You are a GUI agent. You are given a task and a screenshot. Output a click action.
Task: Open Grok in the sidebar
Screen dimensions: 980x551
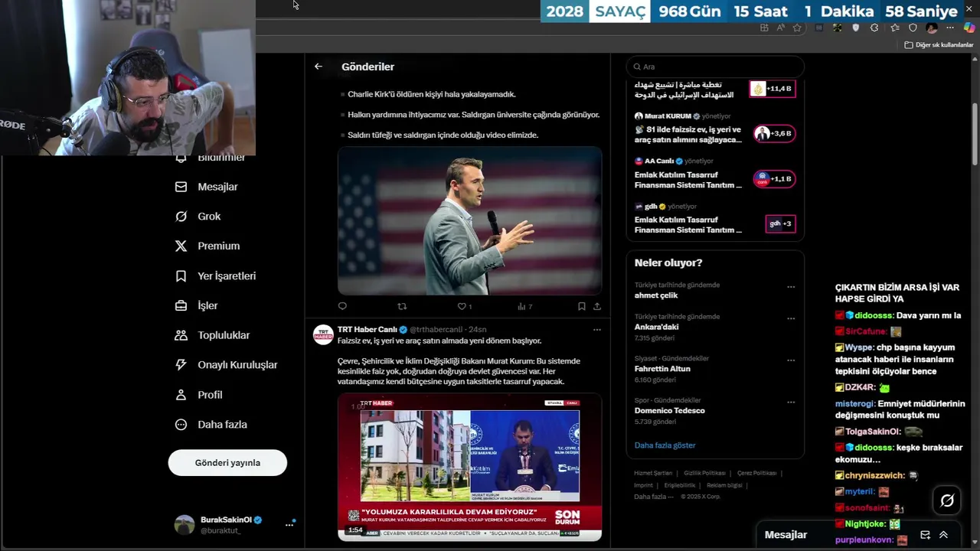(198, 217)
